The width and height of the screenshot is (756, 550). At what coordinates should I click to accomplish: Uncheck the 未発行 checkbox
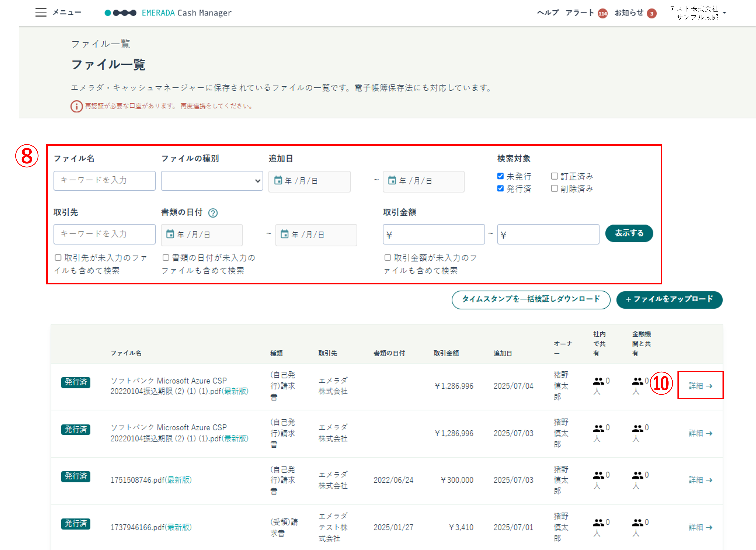coord(500,176)
